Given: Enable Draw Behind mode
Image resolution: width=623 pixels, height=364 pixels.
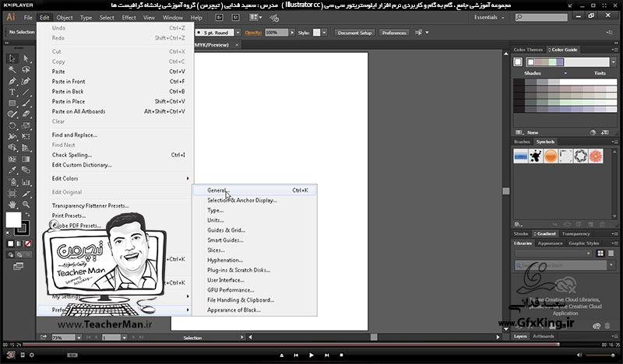Looking at the screenshot, I should pos(19,255).
